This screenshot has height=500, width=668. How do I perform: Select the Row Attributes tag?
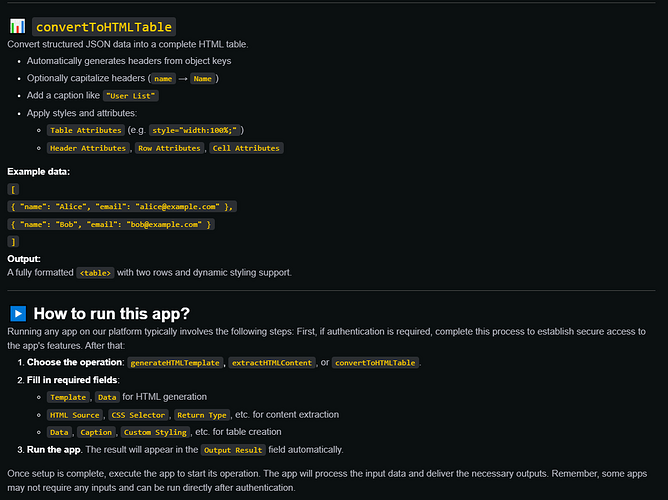pos(169,148)
